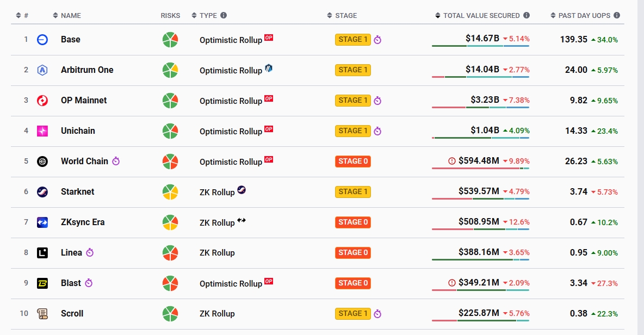Click the red warning icon beside $594.48M
Image resolution: width=644 pixels, height=335 pixels.
click(x=451, y=161)
